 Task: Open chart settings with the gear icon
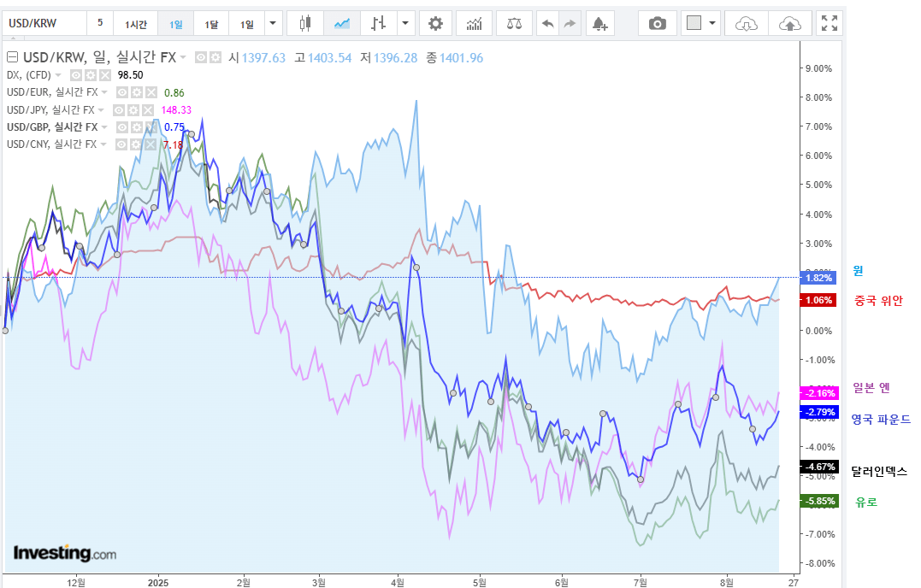(x=435, y=24)
